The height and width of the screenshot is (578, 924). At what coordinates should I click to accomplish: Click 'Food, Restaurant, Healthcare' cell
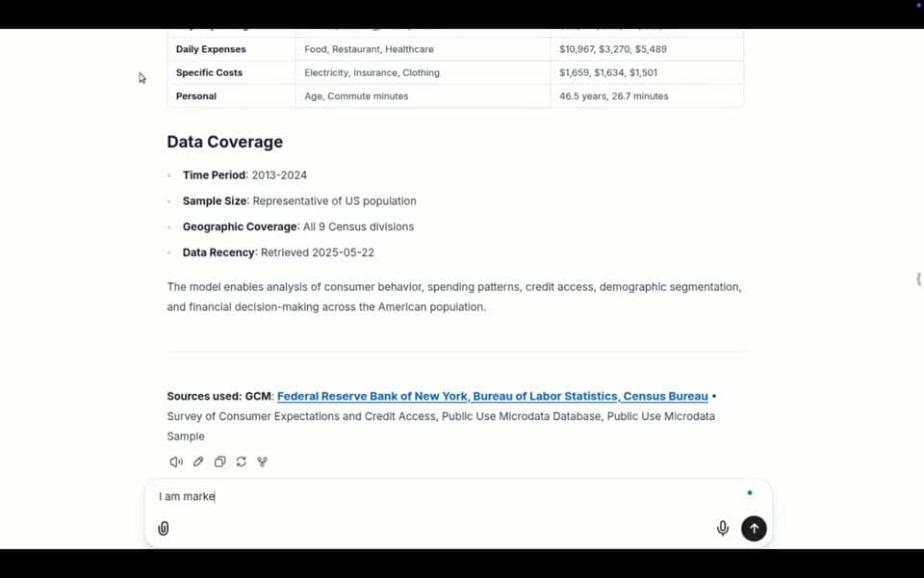click(x=423, y=49)
